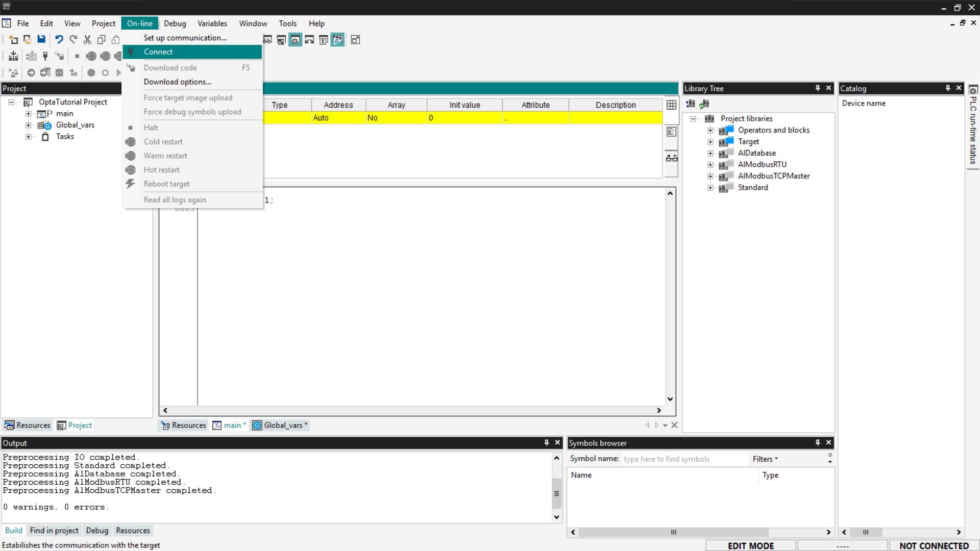Click the Cut scissors icon
The width and height of the screenshot is (980, 551).
pos(87,40)
